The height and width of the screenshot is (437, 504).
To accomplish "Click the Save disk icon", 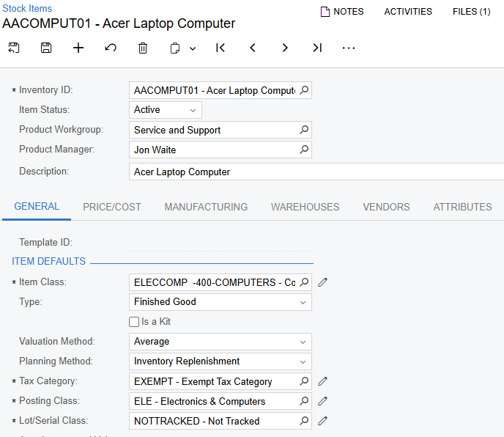I will 46,48.
